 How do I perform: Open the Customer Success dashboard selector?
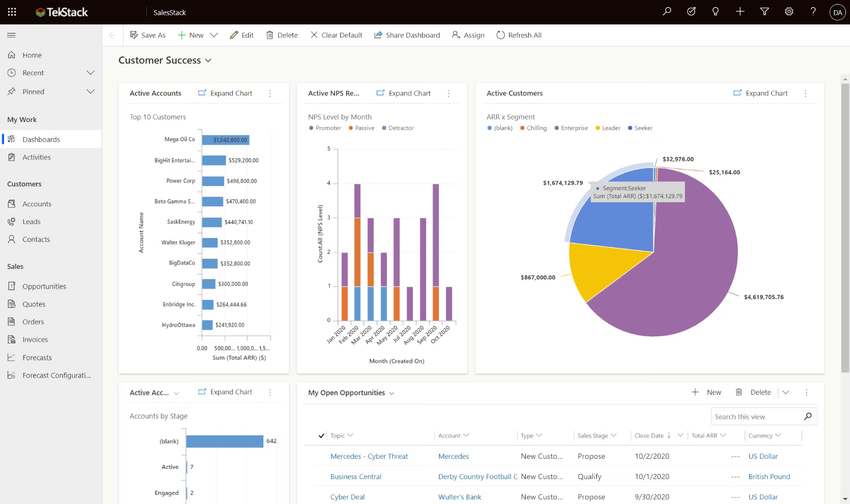click(165, 60)
